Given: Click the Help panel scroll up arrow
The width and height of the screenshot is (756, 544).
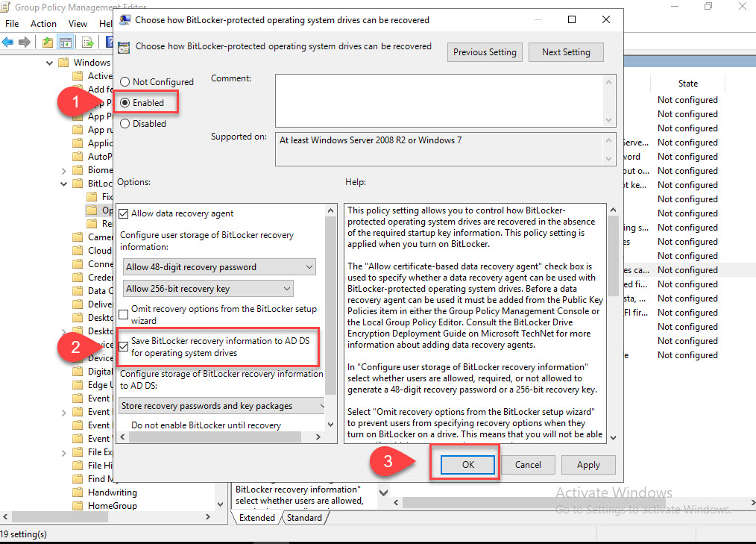Looking at the screenshot, I should [613, 210].
